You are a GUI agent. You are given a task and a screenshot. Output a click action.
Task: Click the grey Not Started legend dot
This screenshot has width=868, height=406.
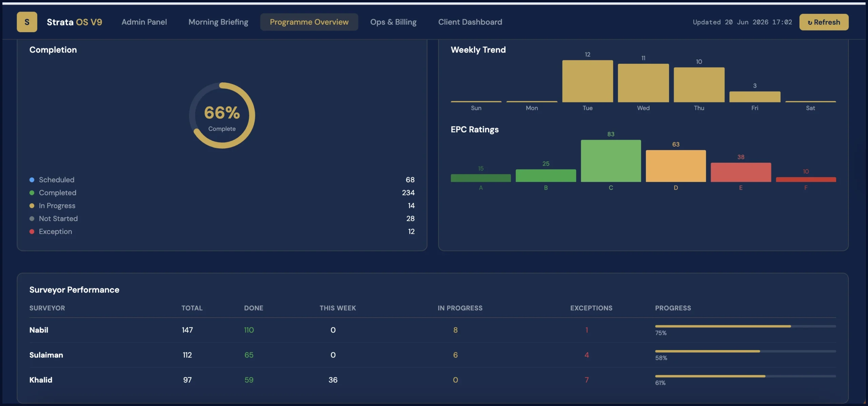[x=32, y=219]
